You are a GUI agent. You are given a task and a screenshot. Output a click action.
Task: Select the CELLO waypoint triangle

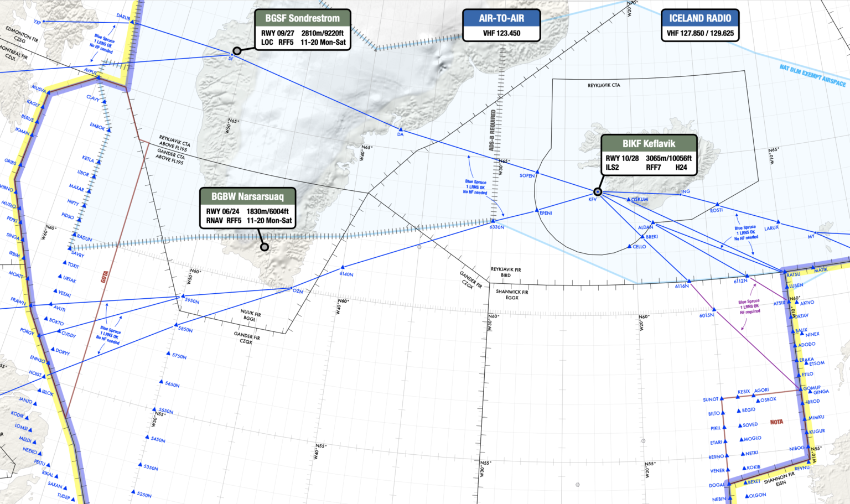[x=630, y=246]
